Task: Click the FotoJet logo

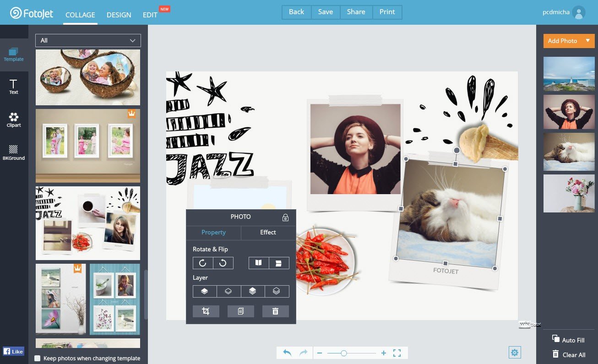Action: pos(32,13)
